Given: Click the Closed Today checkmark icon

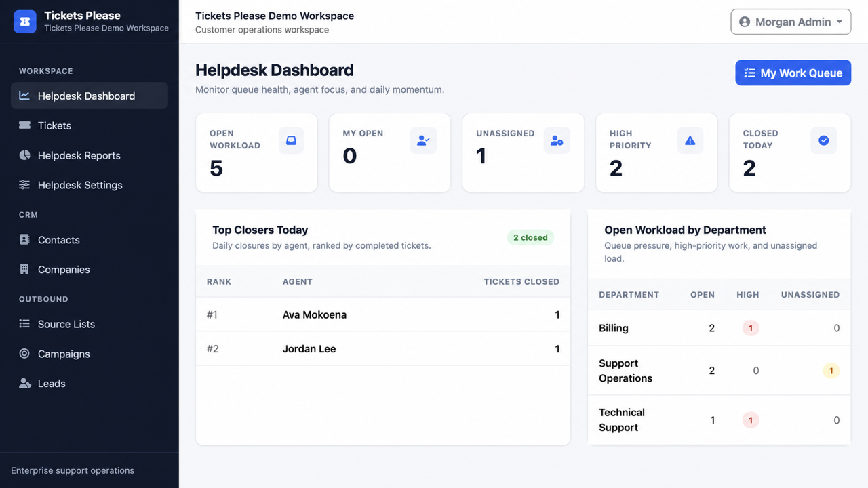Looking at the screenshot, I should point(824,140).
